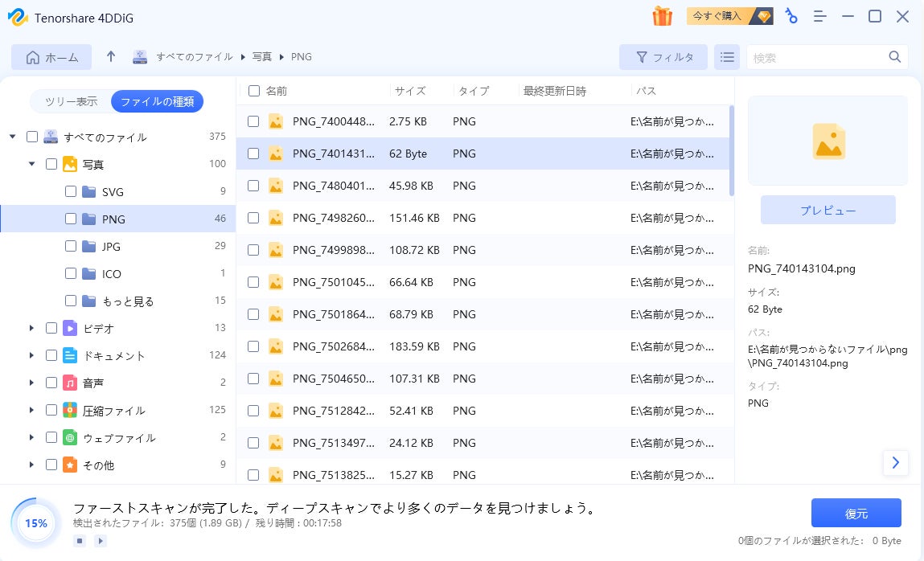
Task: Click the 復元 button
Action: [x=856, y=513]
